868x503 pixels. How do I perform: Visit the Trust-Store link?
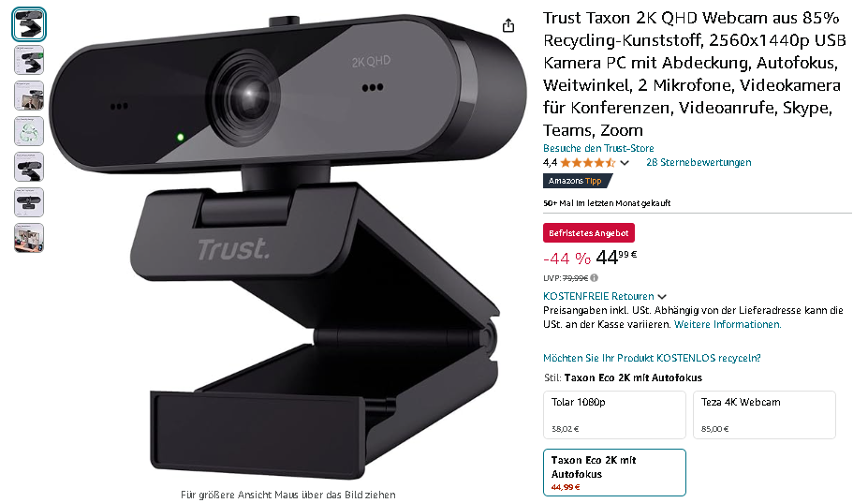598,148
